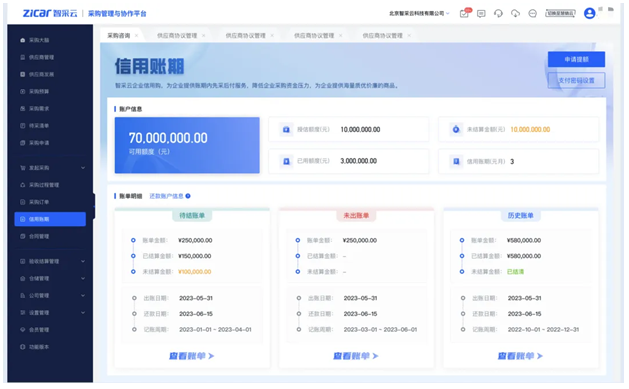
Task: Click the zicar 智采云 logo
Action: coord(50,13)
